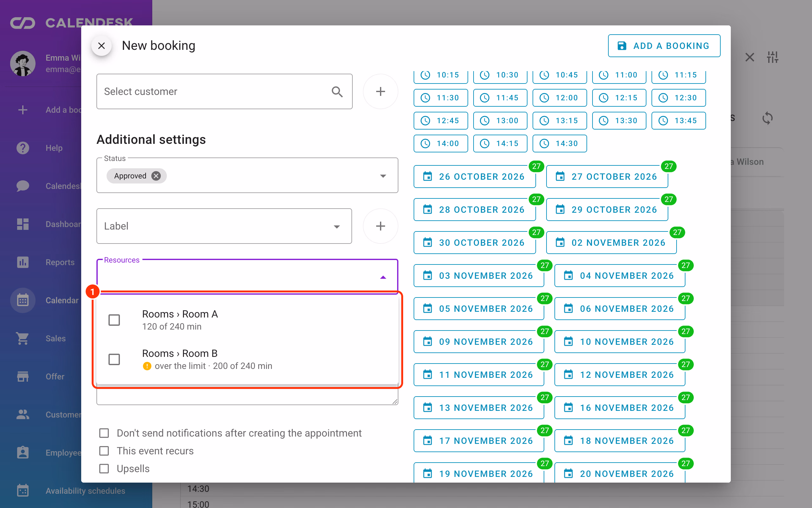This screenshot has width=812, height=508.
Task: Pick the 13:15 time slot
Action: 559,121
